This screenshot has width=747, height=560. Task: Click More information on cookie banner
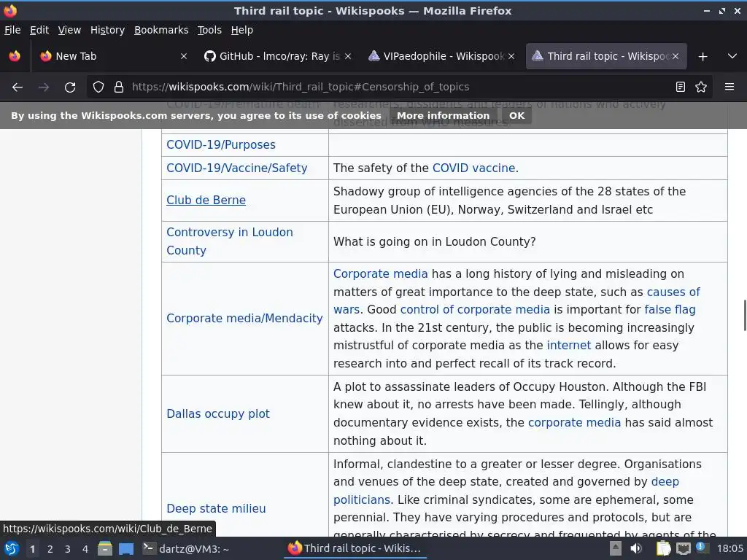coord(443,116)
